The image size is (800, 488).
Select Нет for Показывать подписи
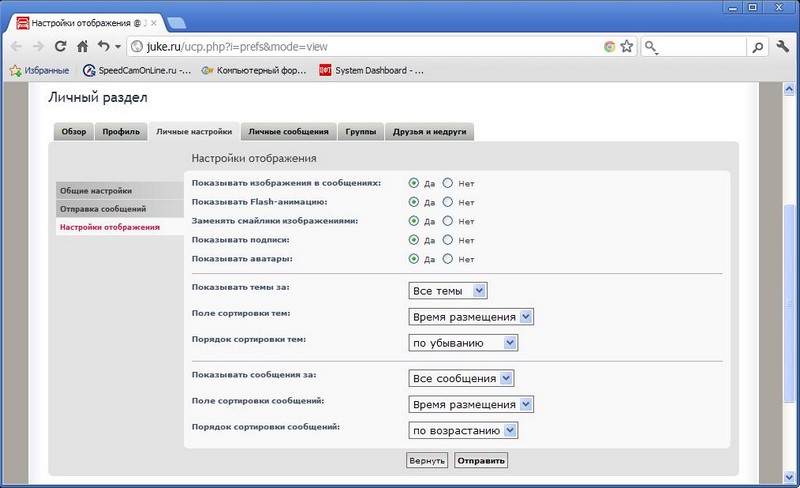[447, 239]
